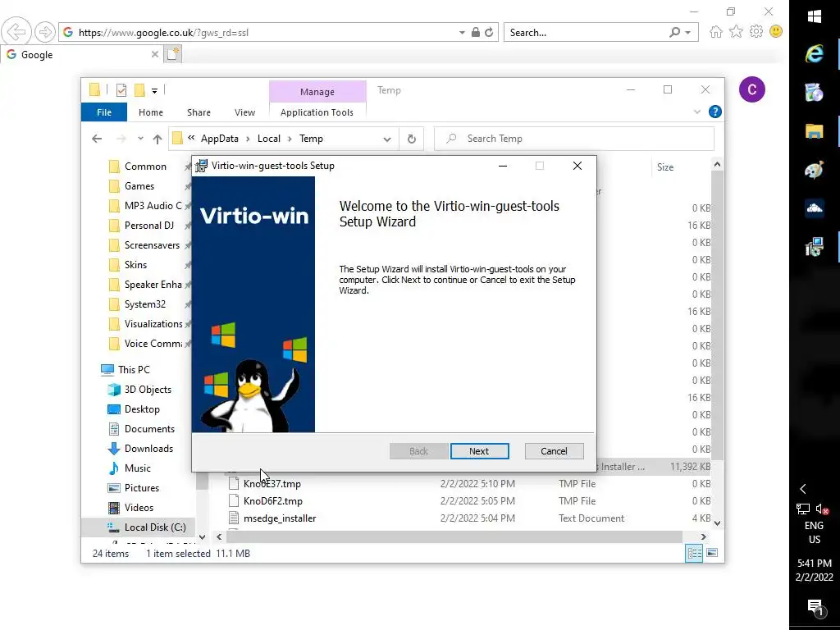Open the Internet Explorer home page icon
The height and width of the screenshot is (630, 840).
(x=715, y=32)
